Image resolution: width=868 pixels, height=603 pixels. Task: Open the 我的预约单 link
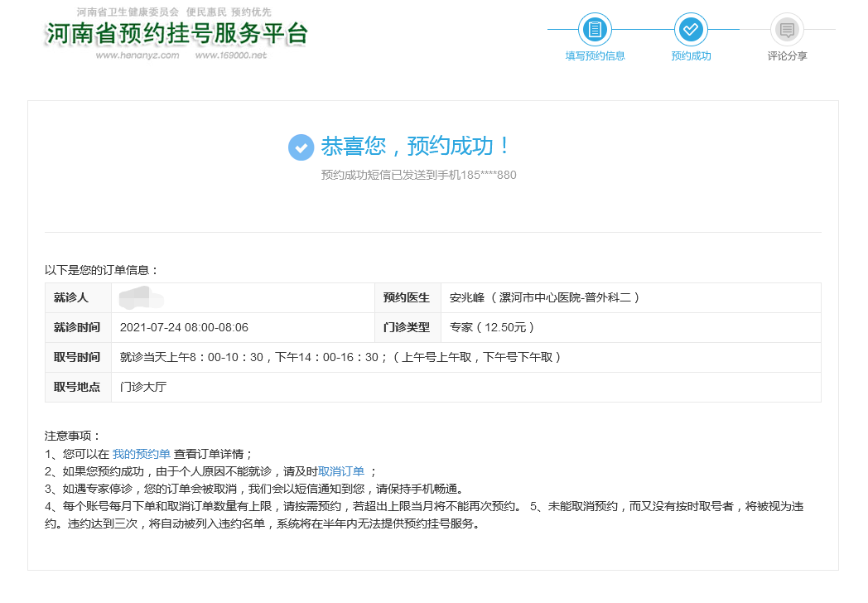tap(142, 454)
